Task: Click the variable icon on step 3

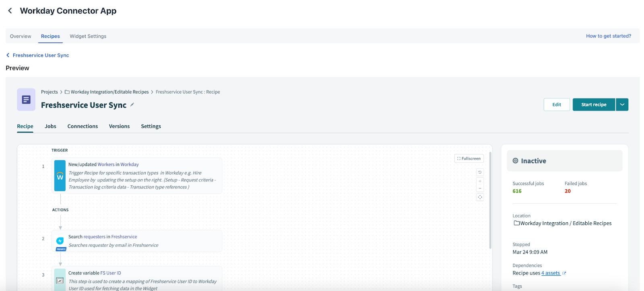Action: 60,281
